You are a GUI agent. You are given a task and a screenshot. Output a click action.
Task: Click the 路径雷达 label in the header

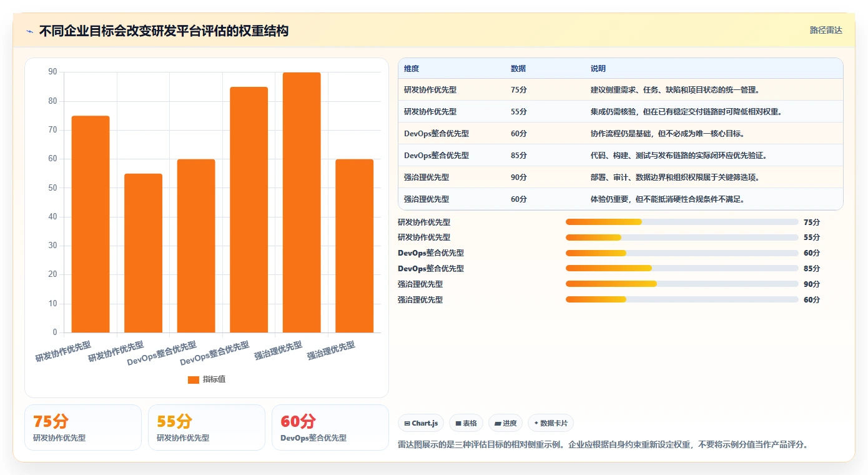coord(826,30)
